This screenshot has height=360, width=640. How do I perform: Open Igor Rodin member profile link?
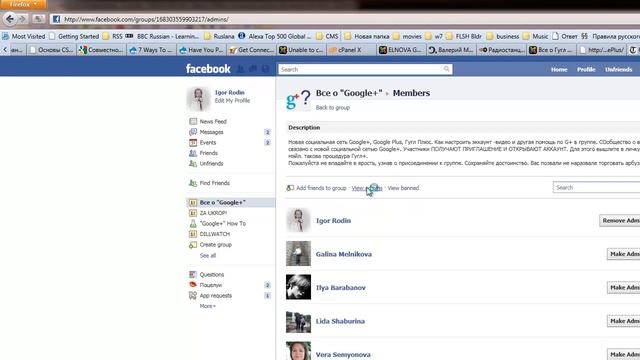(x=333, y=220)
